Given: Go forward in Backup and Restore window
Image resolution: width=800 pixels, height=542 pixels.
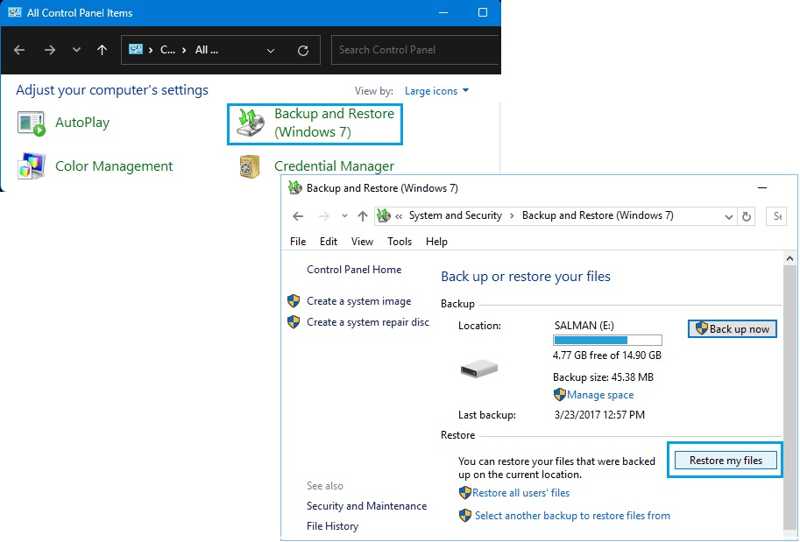Looking at the screenshot, I should pos(324,216).
